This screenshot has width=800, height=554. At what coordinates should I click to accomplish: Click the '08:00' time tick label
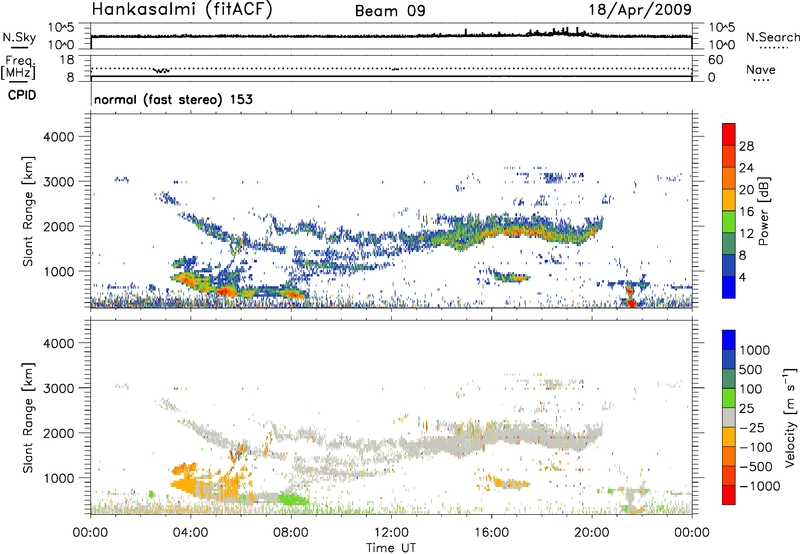point(291,533)
